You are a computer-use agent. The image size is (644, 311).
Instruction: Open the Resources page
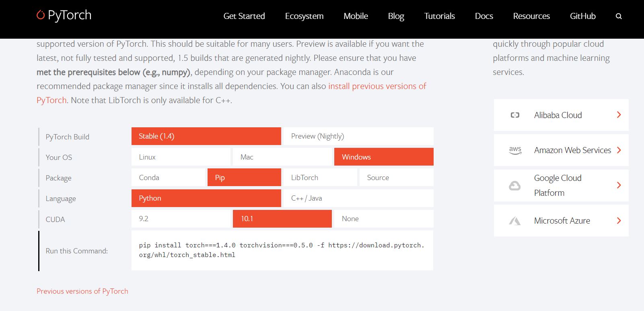(531, 16)
